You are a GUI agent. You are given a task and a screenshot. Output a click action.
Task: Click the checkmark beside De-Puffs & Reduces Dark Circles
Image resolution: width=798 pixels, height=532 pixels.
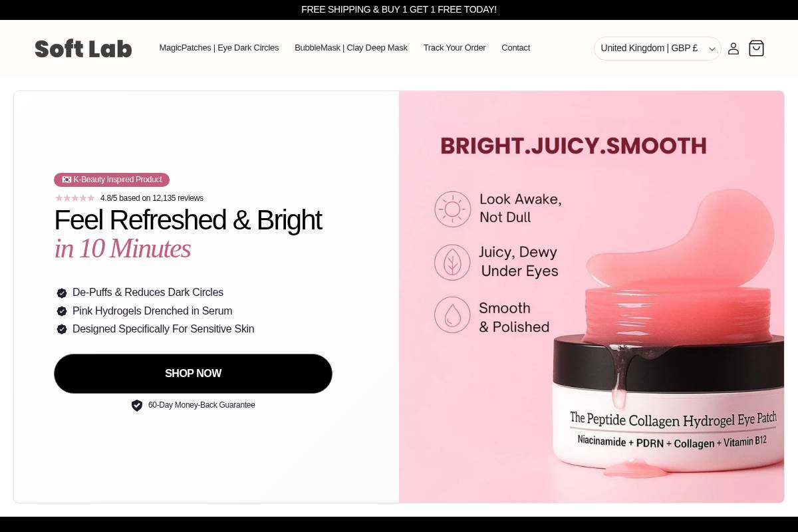point(62,293)
